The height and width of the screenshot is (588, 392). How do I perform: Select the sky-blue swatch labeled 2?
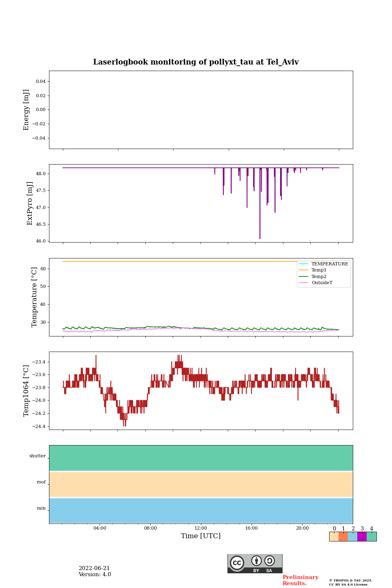pyautogui.click(x=353, y=537)
